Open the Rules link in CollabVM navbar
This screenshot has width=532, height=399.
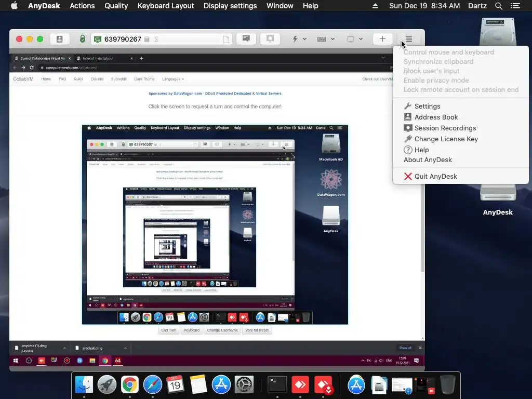[x=78, y=79]
